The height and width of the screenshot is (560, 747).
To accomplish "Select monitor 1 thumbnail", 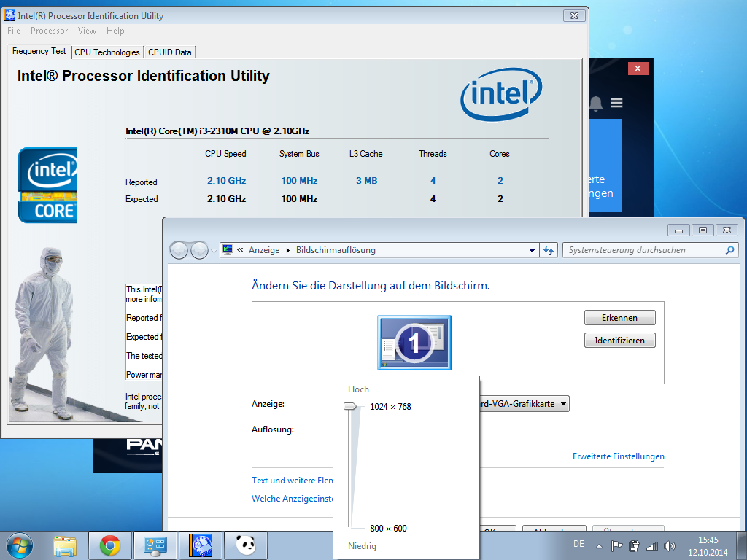I will pos(414,343).
